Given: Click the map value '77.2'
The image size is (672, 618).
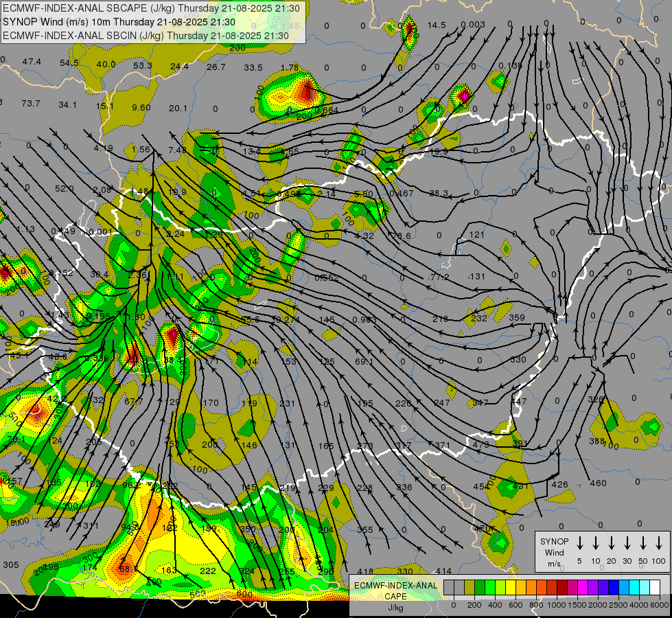Looking at the screenshot, I should (440, 277).
